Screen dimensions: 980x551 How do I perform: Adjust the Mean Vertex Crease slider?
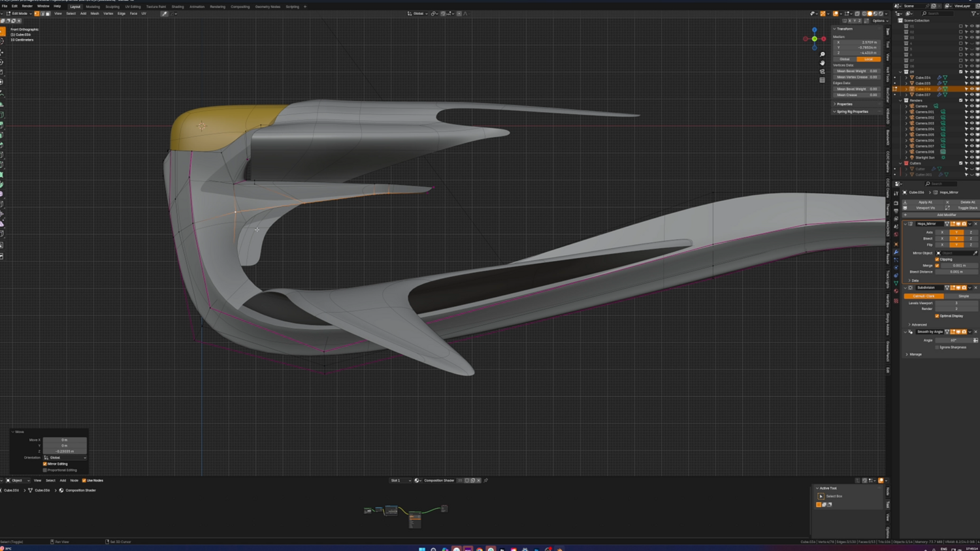[856, 77]
